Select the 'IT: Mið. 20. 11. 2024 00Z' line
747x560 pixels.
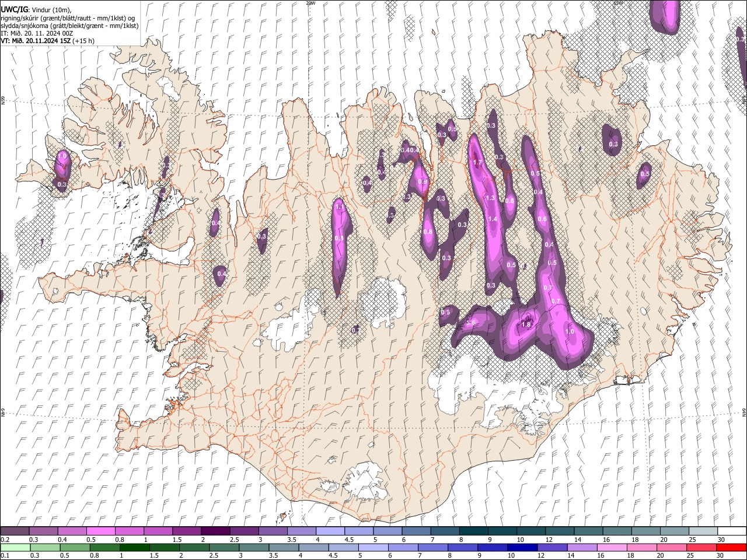37,33
